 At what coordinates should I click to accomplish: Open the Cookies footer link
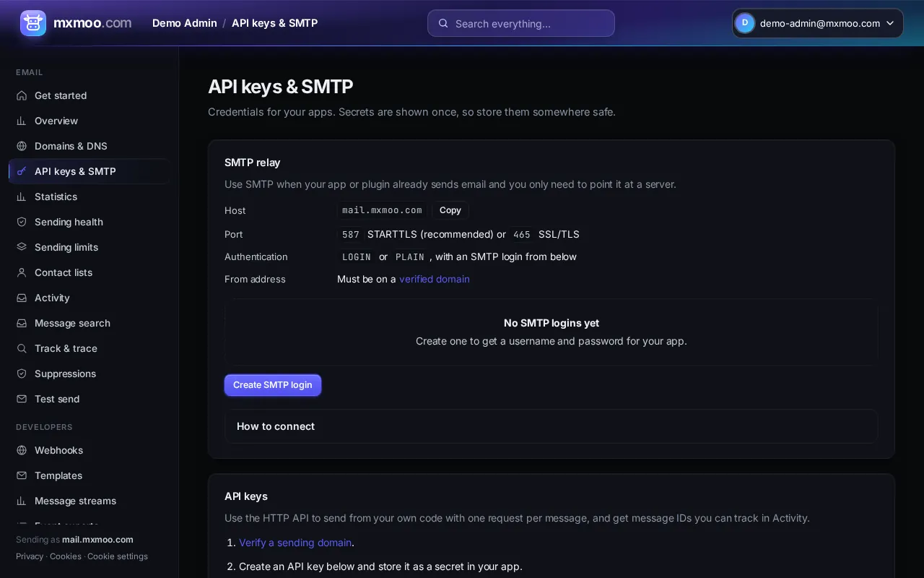(x=66, y=556)
